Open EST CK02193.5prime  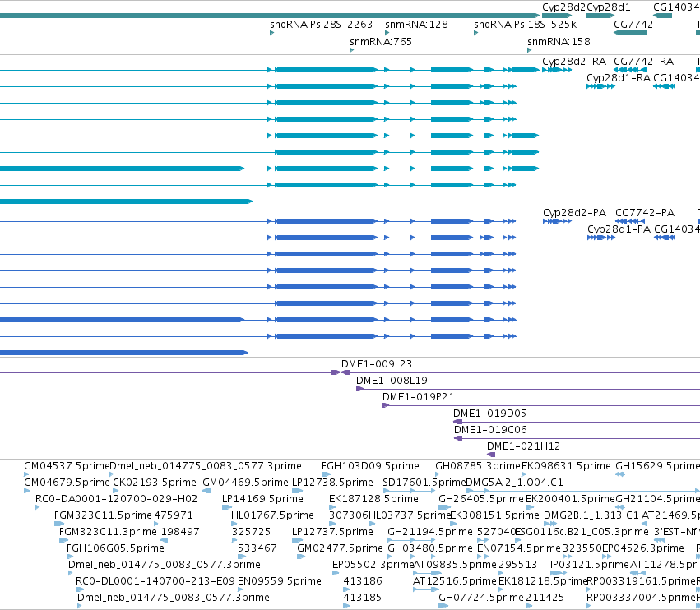(154, 483)
